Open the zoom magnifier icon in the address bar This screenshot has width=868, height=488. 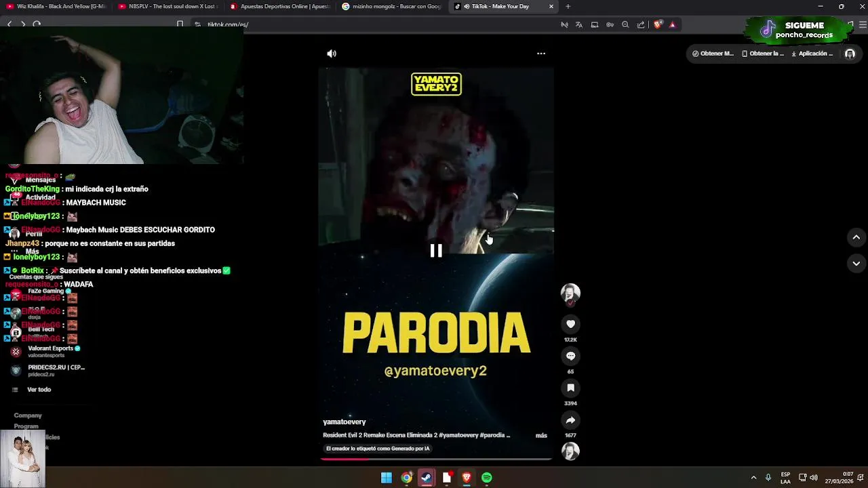625,24
